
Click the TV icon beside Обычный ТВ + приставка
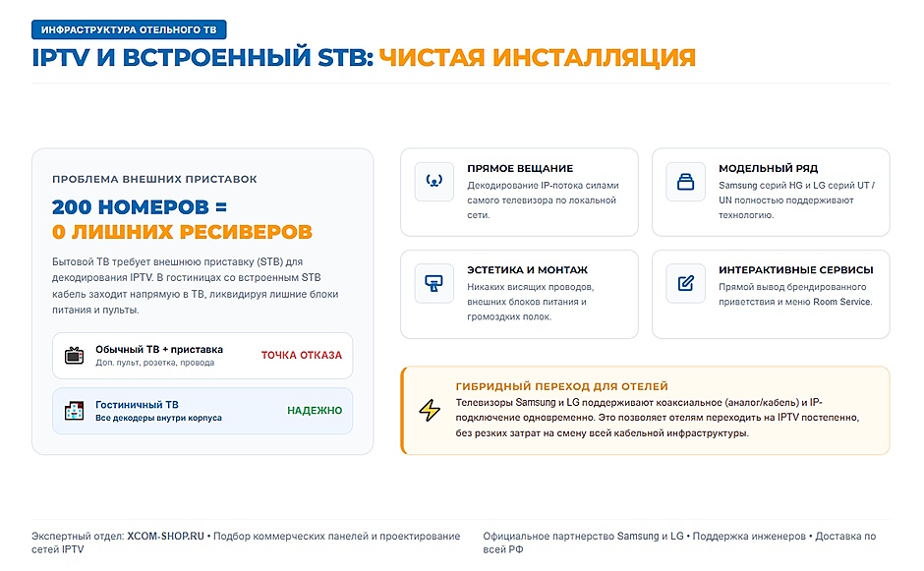click(75, 356)
